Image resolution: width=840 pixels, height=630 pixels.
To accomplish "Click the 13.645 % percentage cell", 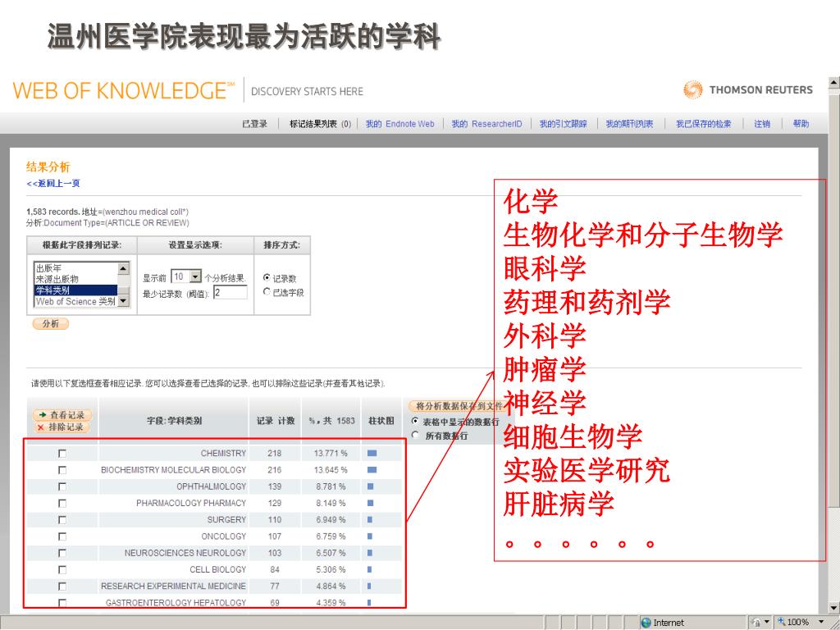I will (330, 470).
